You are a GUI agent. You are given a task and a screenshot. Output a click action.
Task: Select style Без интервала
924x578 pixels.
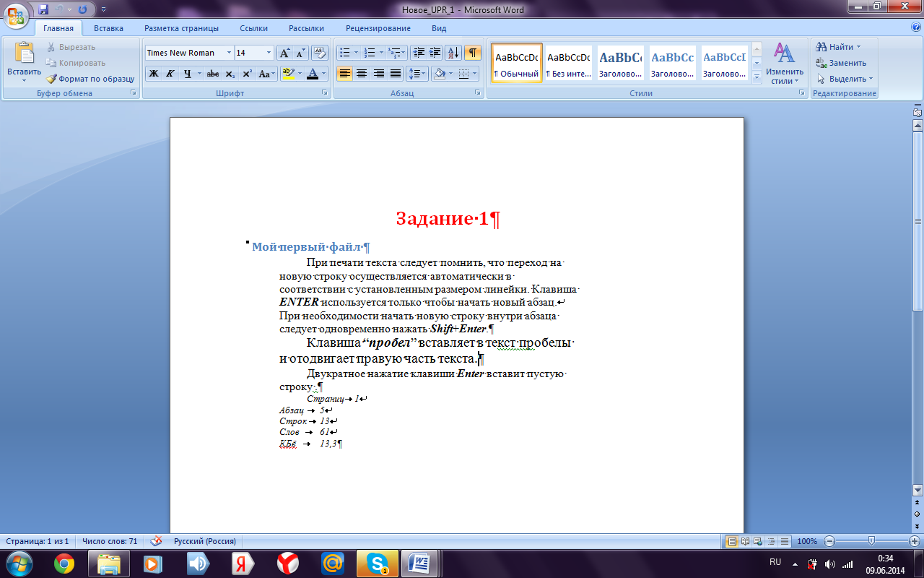(x=568, y=64)
